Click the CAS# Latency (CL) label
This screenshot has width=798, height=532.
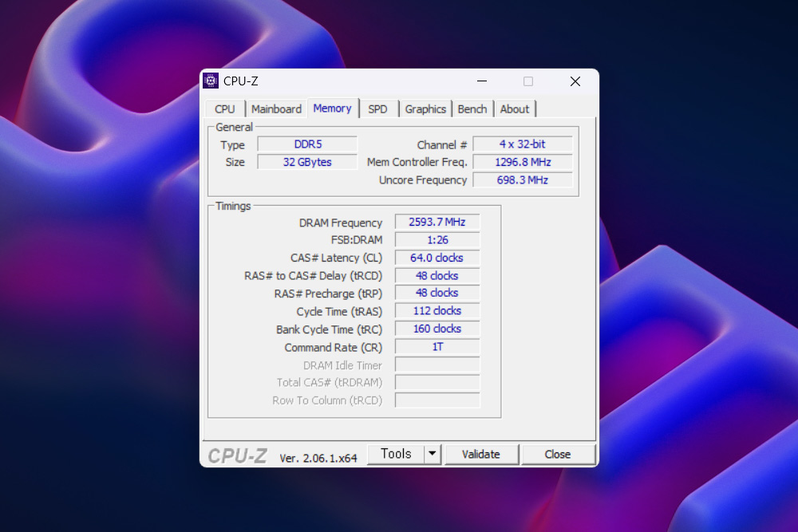click(x=336, y=258)
